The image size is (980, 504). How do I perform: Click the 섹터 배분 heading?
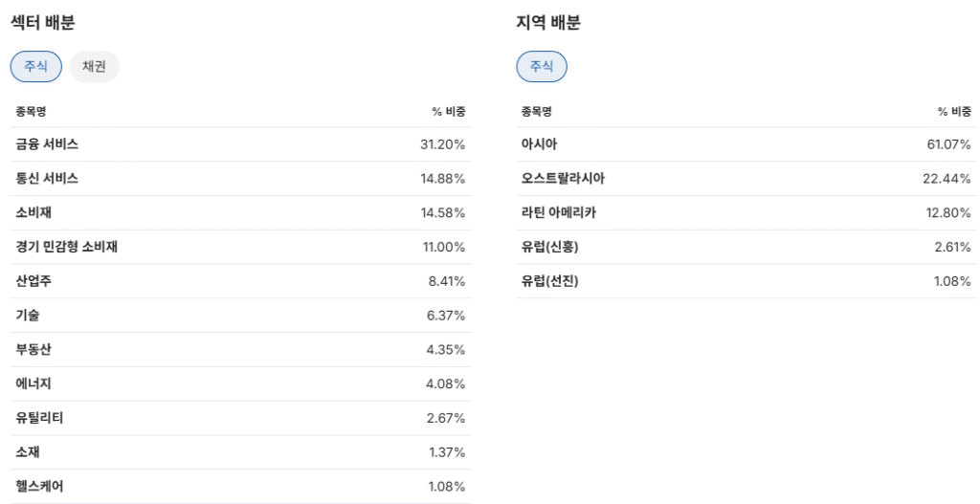pos(43,24)
